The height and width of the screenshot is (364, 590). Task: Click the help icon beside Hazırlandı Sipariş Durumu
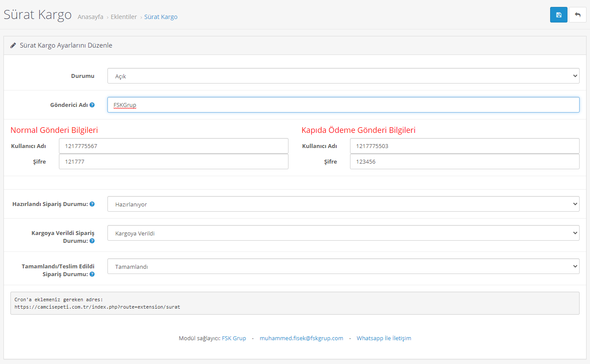coord(92,204)
